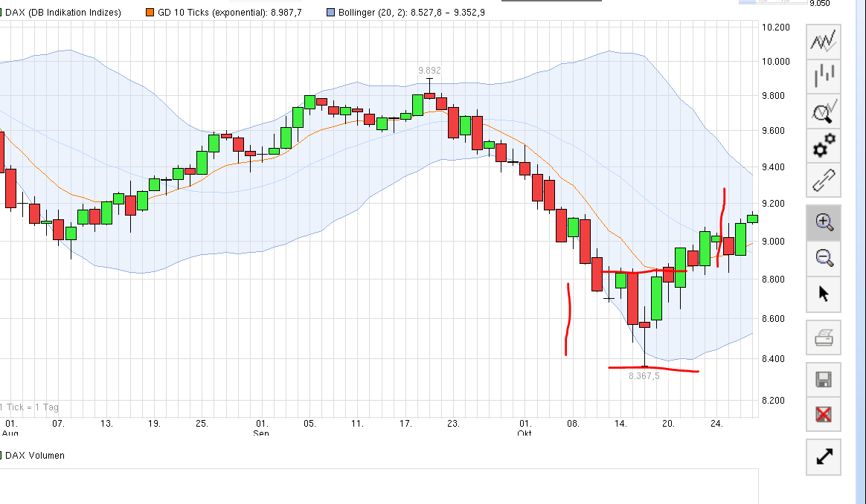
Task: Select DAX (DB Indikation Indizes) legend label
Action: (x=63, y=12)
